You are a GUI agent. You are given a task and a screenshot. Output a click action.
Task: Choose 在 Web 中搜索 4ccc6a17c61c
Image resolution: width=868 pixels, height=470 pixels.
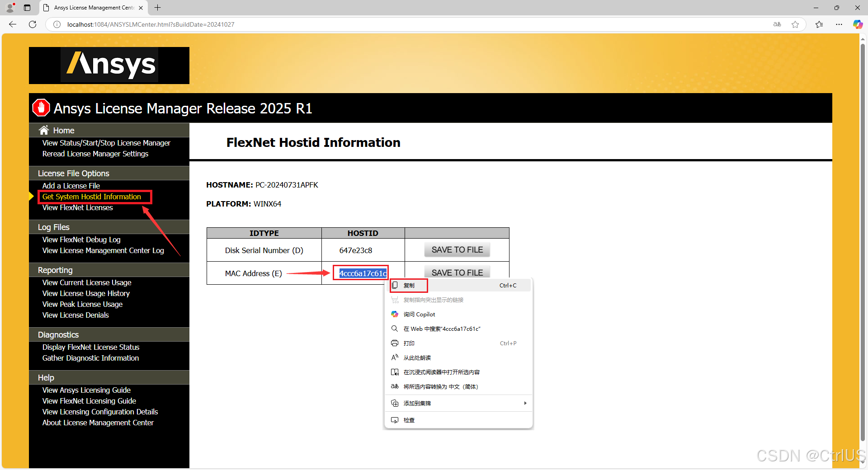click(x=458, y=329)
